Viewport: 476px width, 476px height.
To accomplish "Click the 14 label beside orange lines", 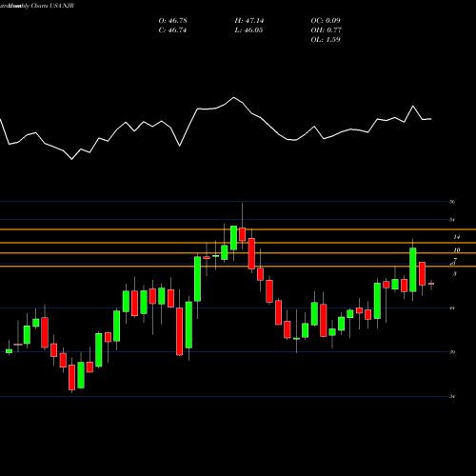I will [457, 237].
